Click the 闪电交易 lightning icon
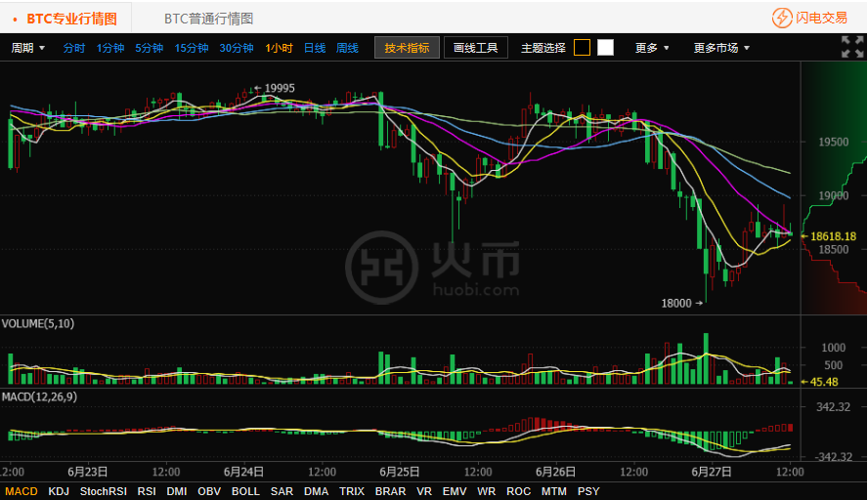This screenshot has height=500, width=868. click(x=782, y=18)
